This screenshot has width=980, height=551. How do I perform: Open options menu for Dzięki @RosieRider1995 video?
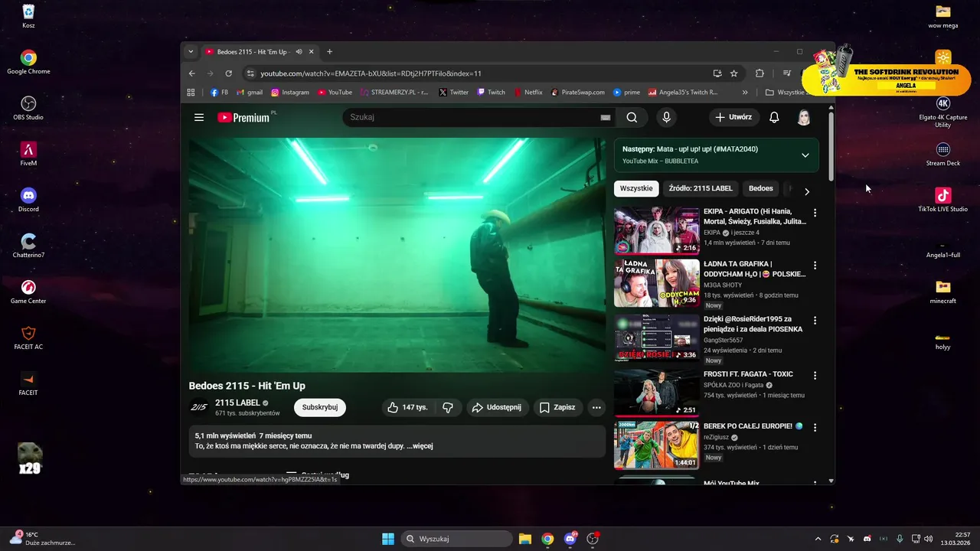click(815, 320)
